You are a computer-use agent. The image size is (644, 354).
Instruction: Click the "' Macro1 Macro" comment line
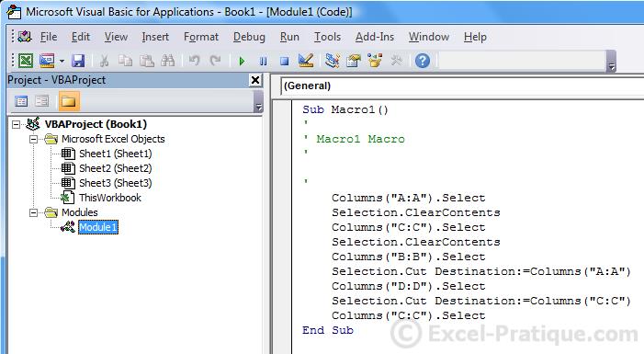point(354,139)
